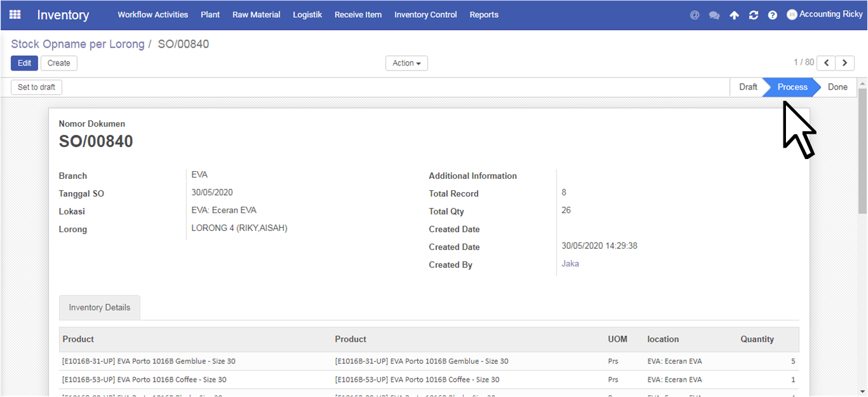Go to next record arrow
Image resolution: width=868 pixels, height=397 pixels.
844,63
